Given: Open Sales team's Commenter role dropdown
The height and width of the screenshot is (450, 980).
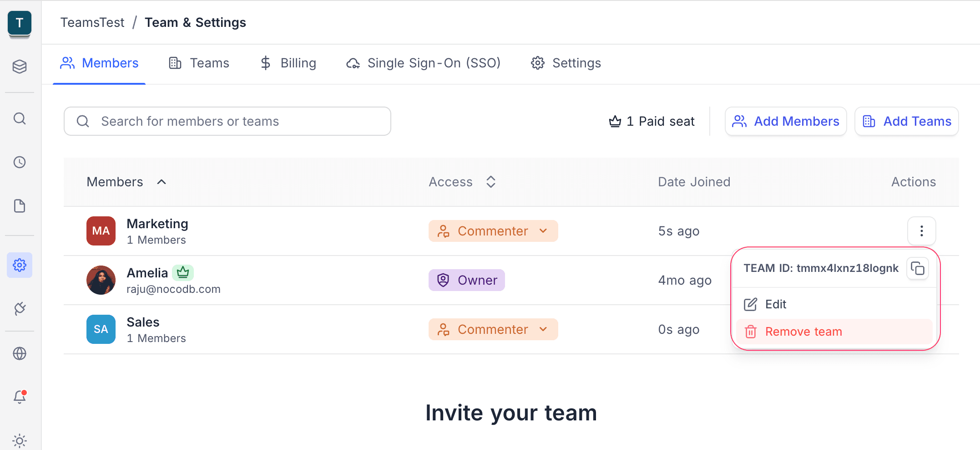Looking at the screenshot, I should (x=493, y=329).
